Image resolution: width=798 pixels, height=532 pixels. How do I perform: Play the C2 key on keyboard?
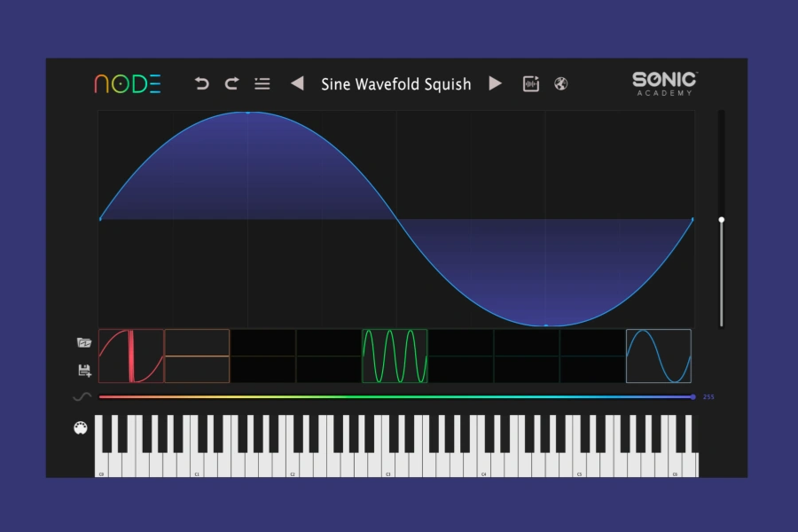pyautogui.click(x=293, y=465)
